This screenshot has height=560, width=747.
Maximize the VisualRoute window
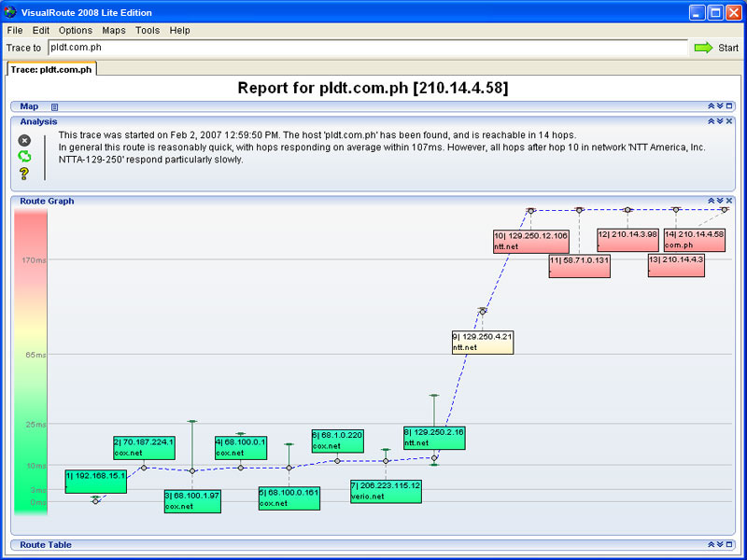pos(715,12)
